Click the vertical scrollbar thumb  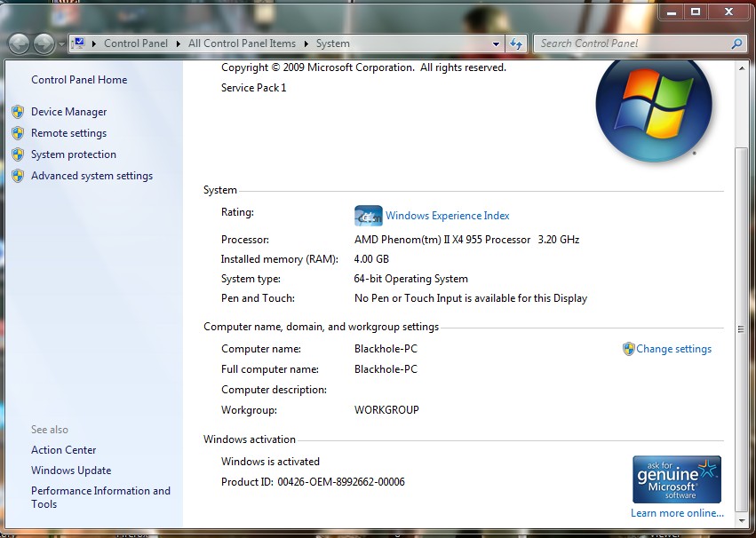point(742,329)
